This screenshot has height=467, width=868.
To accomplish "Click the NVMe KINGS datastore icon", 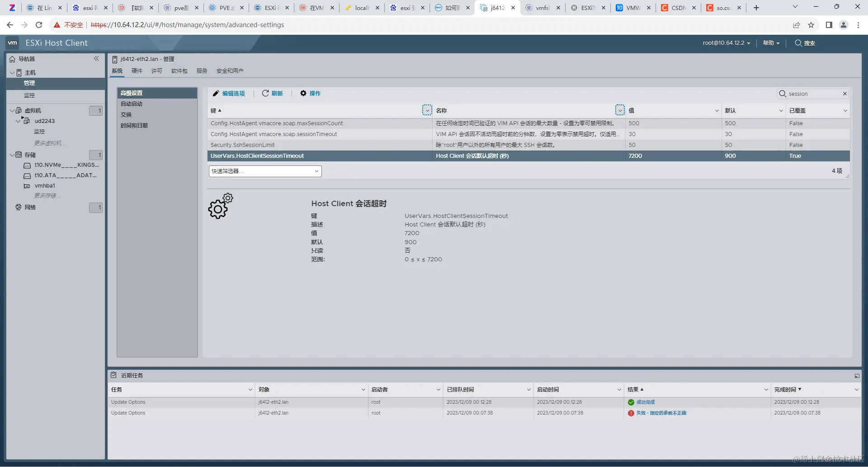I will click(x=27, y=165).
